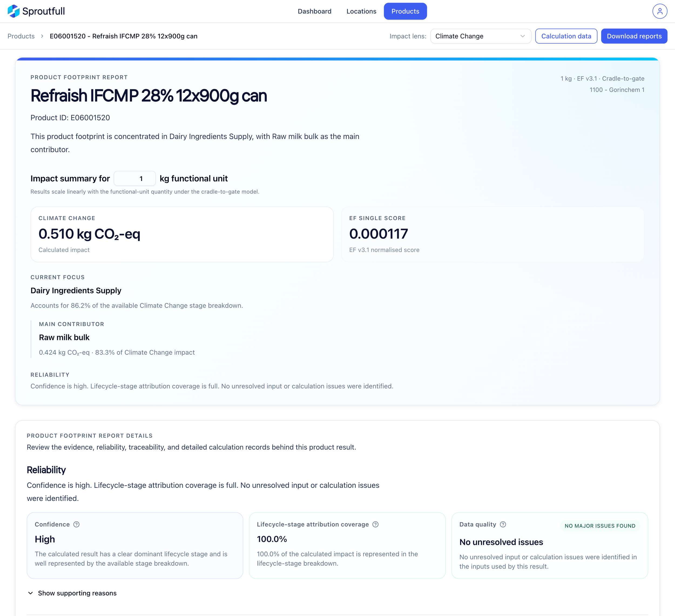Click Dairy Ingredients Supply focus heading
Image resolution: width=675 pixels, height=616 pixels.
pyautogui.click(x=76, y=290)
